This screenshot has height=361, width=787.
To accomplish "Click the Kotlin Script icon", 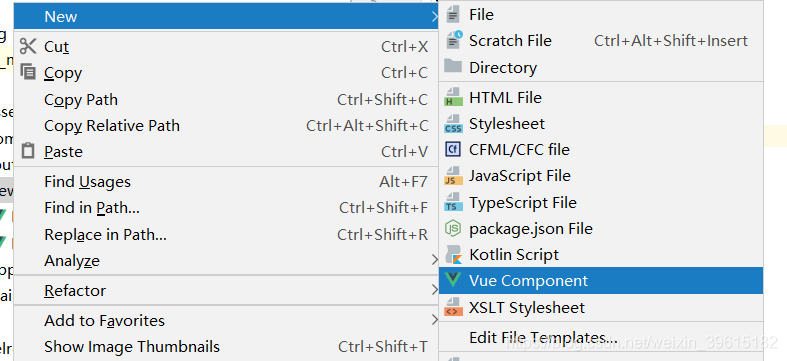I will 453,255.
